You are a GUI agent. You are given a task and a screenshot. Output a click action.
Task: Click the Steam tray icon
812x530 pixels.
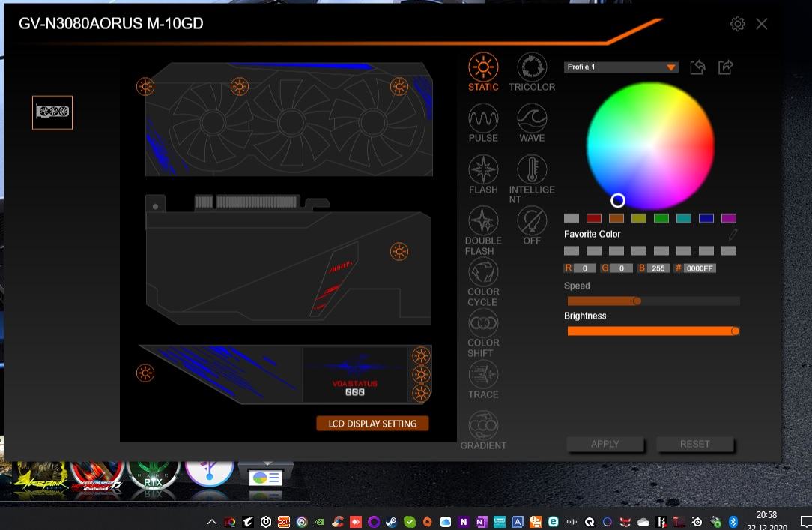click(392, 522)
